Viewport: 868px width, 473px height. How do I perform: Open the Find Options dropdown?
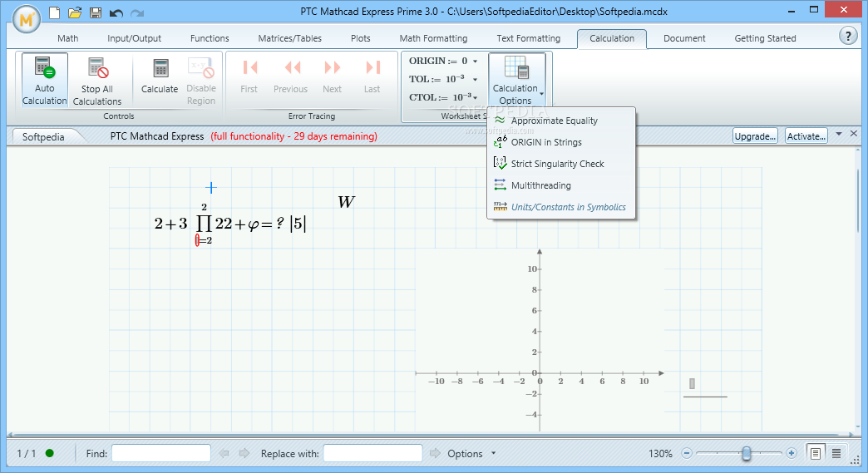pyautogui.click(x=471, y=454)
